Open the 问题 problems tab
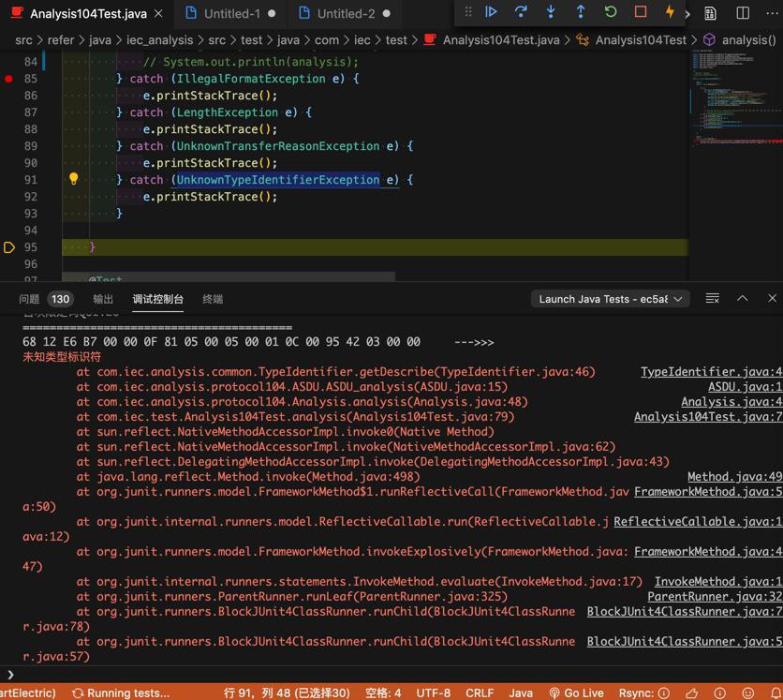Viewport: 783px width, 700px height. pyautogui.click(x=30, y=299)
